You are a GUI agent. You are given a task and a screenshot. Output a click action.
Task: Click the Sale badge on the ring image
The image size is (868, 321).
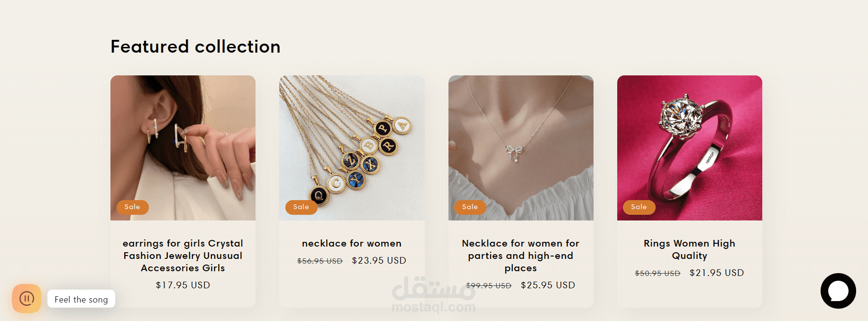click(x=639, y=207)
